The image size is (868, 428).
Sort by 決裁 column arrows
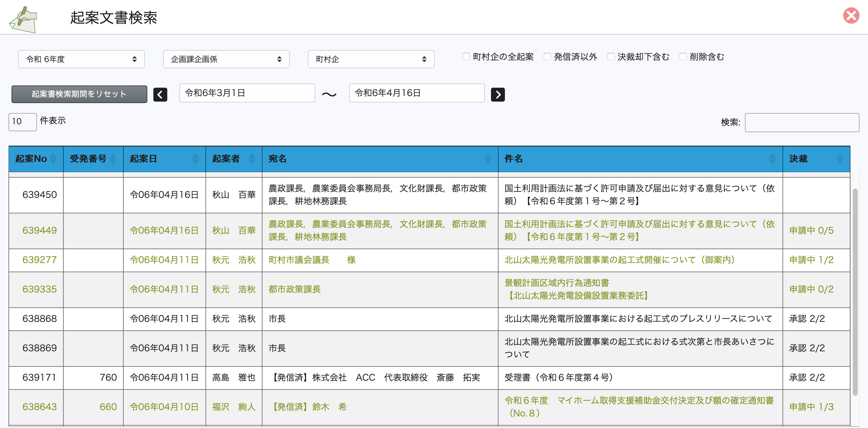pyautogui.click(x=839, y=159)
